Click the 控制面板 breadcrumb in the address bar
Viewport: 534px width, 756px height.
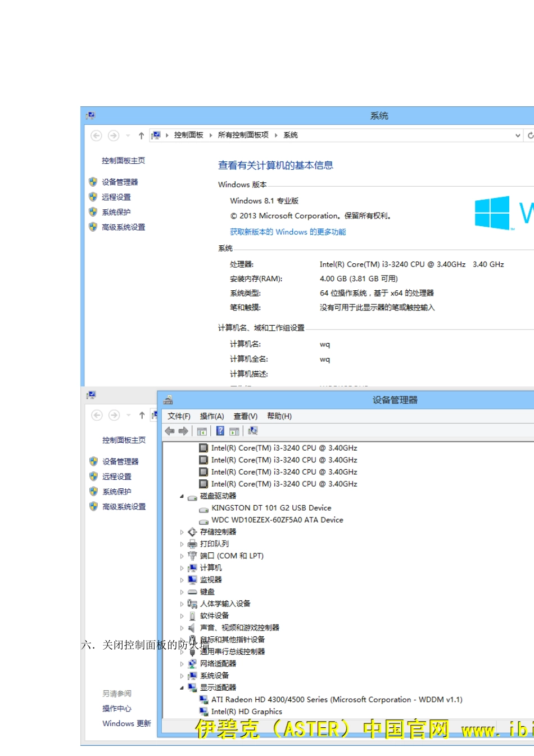(189, 135)
